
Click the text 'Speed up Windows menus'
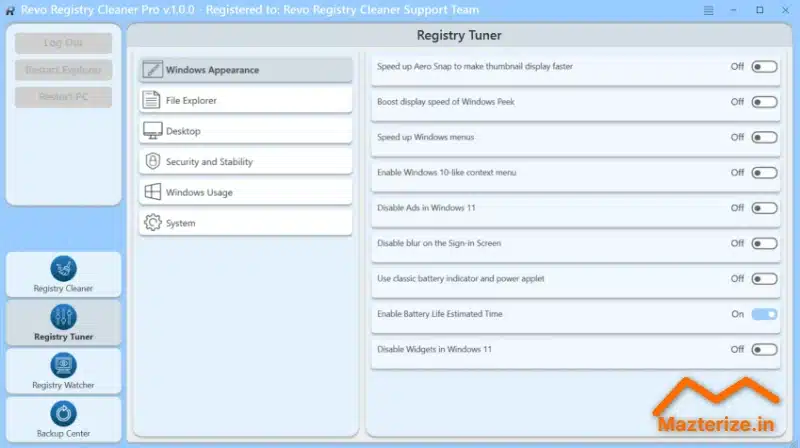[x=426, y=137]
